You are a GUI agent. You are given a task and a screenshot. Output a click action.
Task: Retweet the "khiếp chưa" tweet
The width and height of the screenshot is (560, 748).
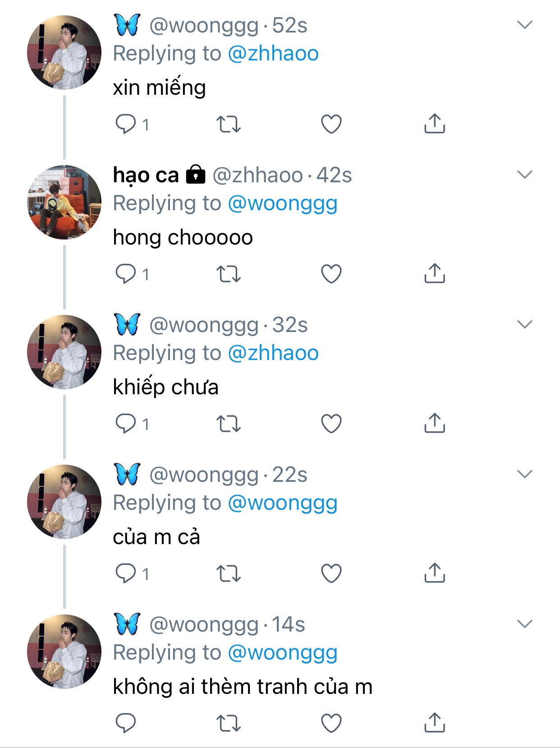[229, 424]
